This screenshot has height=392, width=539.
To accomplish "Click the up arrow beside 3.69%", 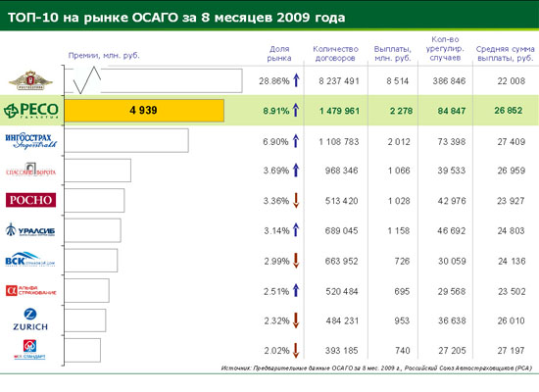I will pos(296,170).
